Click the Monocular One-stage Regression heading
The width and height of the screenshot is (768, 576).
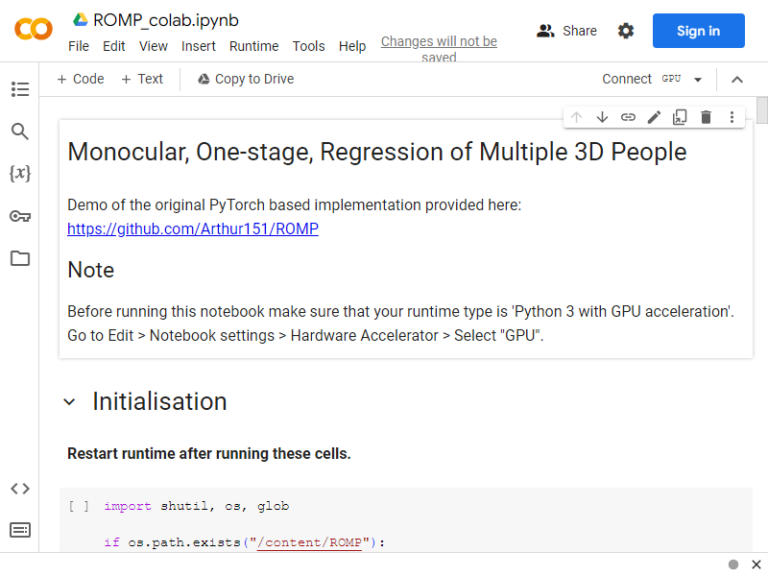click(x=377, y=151)
